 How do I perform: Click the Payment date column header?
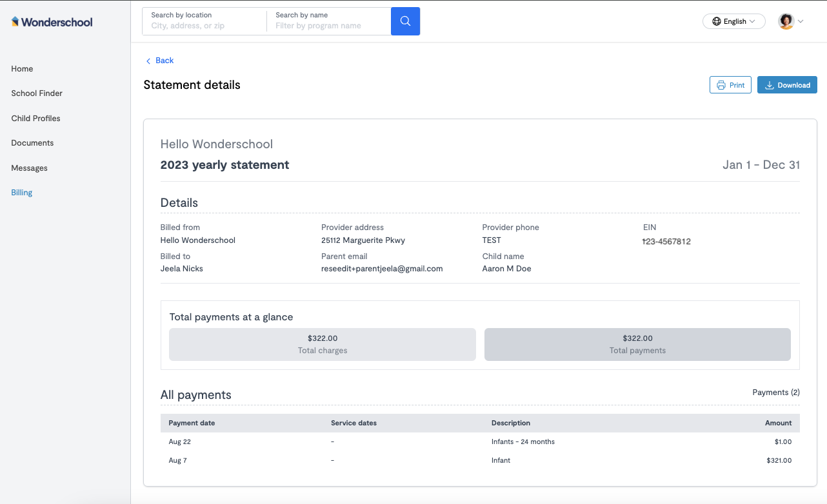click(192, 423)
